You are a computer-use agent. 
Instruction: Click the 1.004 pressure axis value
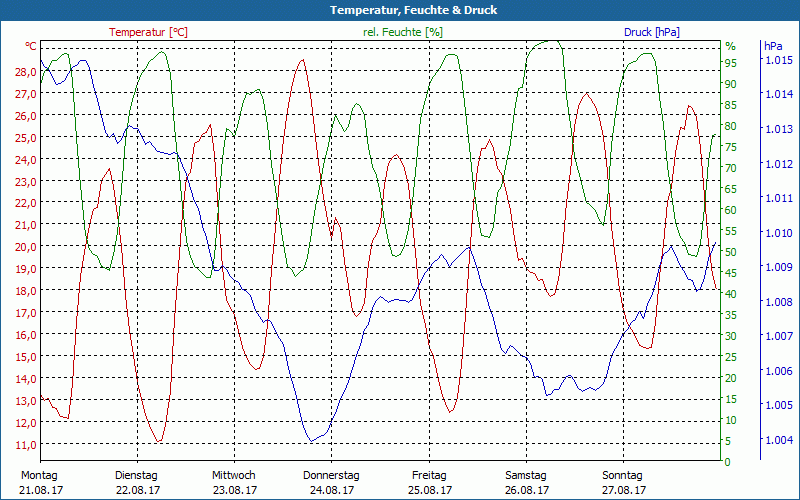click(x=778, y=440)
